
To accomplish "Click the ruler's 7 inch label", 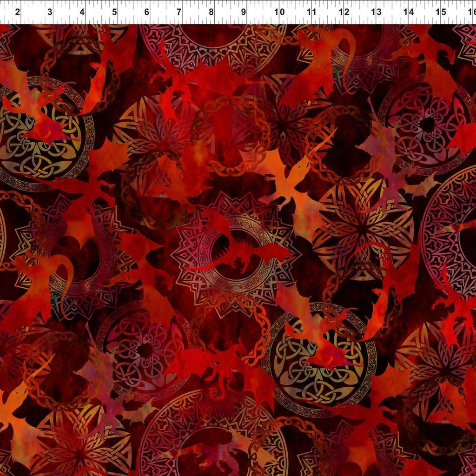I will click(x=179, y=12).
